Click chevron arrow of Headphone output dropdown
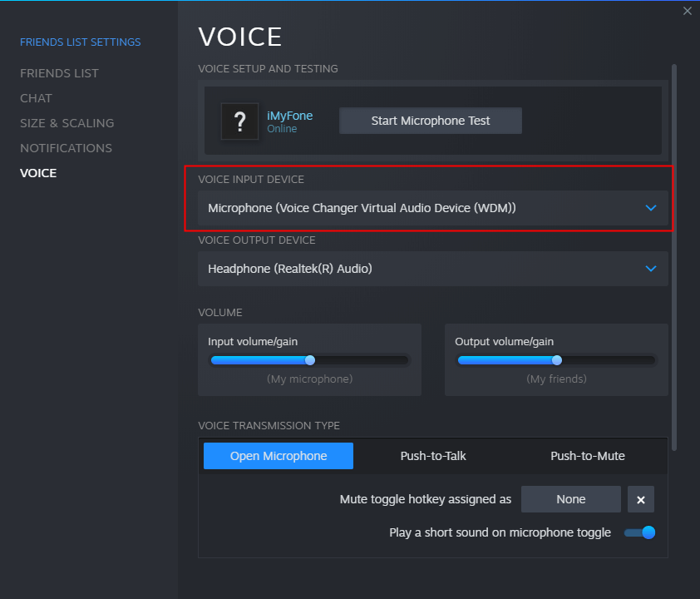Viewport: 700px width, 599px height. click(x=651, y=269)
